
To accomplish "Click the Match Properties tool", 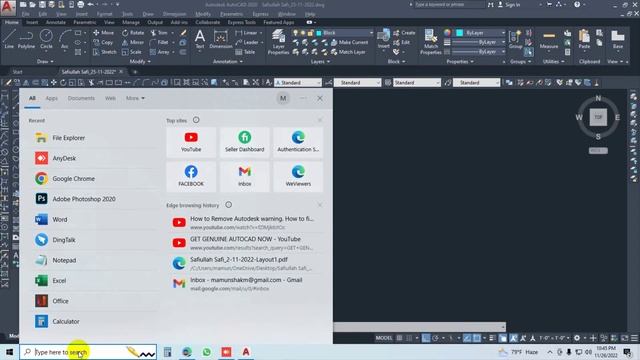I will click(430, 42).
